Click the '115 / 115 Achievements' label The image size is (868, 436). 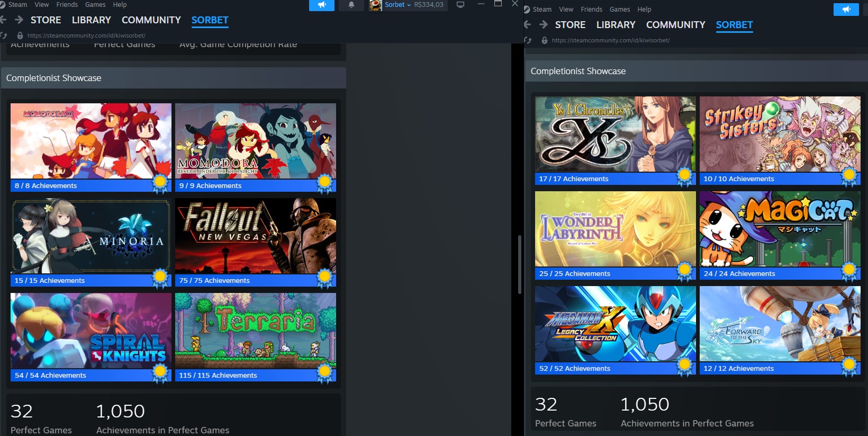(218, 375)
